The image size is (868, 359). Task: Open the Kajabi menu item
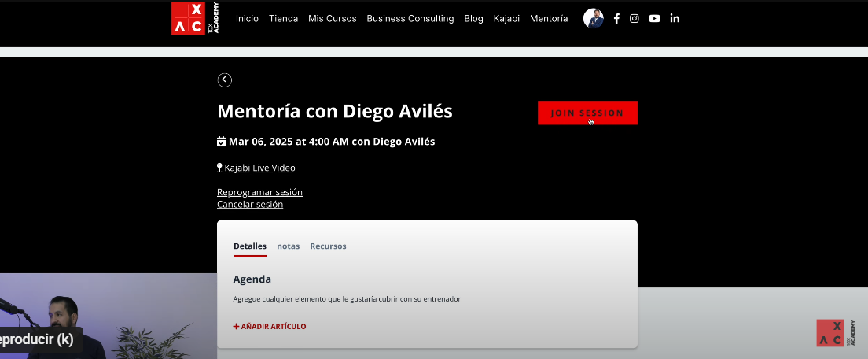(506, 18)
